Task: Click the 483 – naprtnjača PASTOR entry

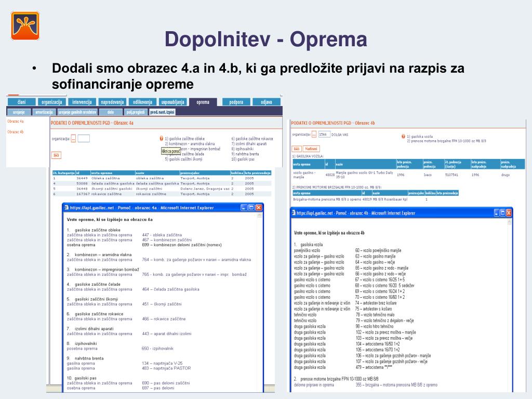Action: pos(166,368)
